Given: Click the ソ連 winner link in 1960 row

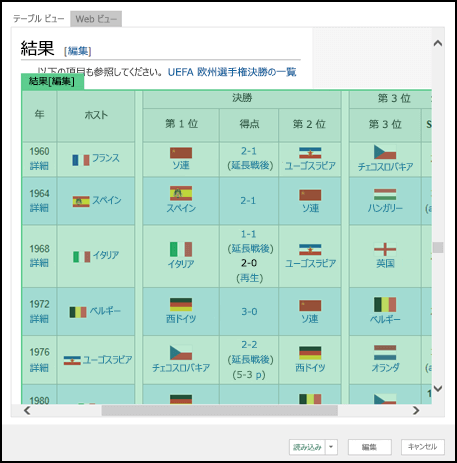Looking at the screenshot, I should click(x=181, y=165).
